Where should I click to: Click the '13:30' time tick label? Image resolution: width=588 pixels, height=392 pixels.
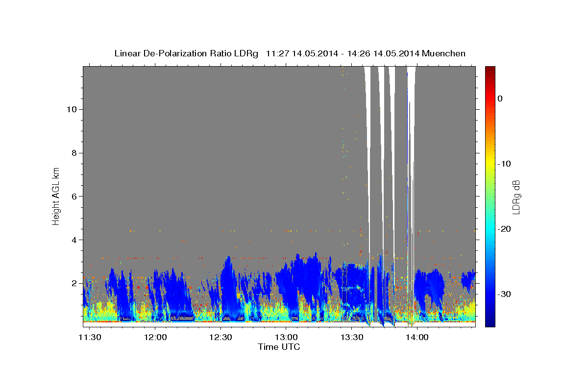coord(351,337)
